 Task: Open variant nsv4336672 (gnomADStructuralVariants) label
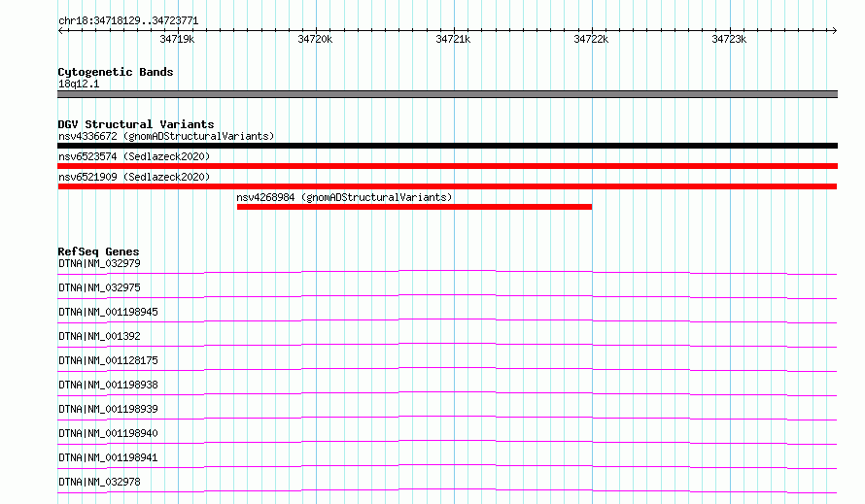tap(166, 136)
